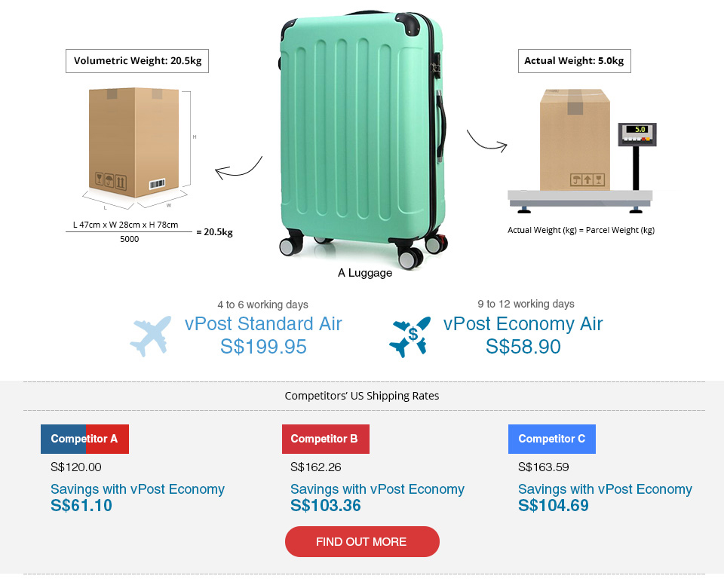Screen dimensions: 724x588
Task: Click the green luggage suitcase image
Action: click(360, 136)
